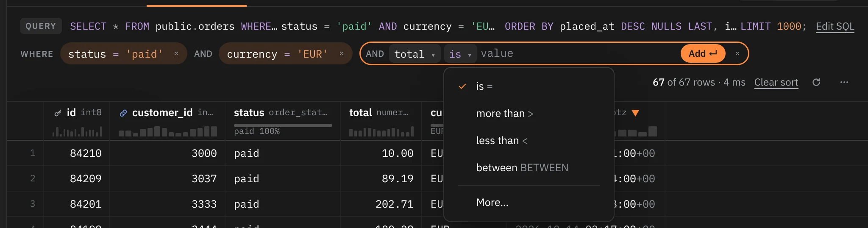The image size is (868, 228).
Task: Select customer_id cell 3000
Action: [167, 153]
